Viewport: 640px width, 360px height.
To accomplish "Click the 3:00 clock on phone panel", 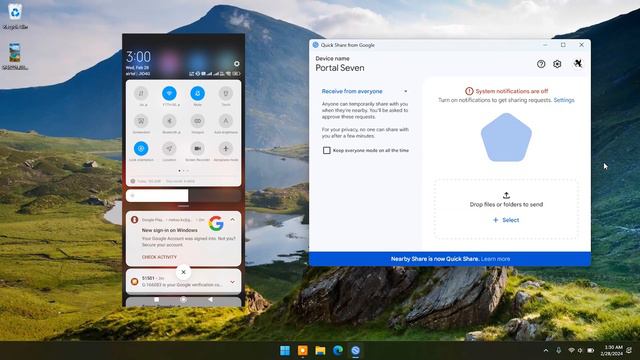I will (138, 57).
